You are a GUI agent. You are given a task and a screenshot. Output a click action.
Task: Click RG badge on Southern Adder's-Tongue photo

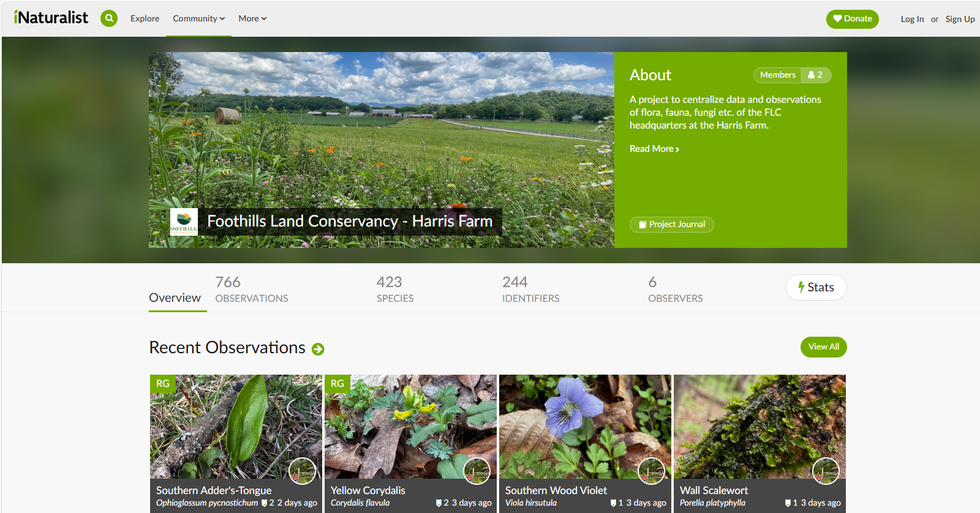[x=163, y=383]
